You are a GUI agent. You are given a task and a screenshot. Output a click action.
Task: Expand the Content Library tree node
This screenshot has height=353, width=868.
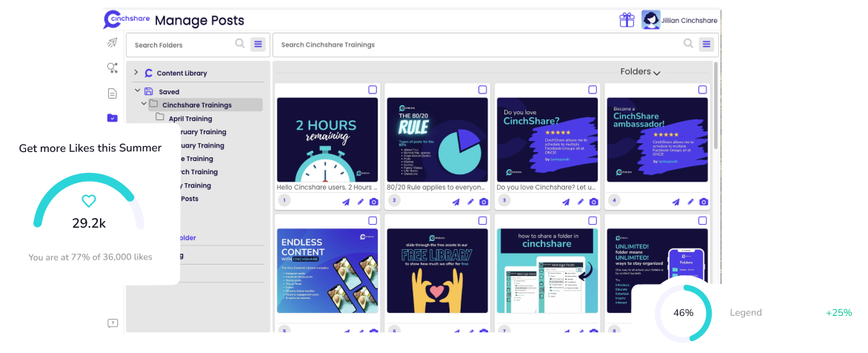[136, 73]
